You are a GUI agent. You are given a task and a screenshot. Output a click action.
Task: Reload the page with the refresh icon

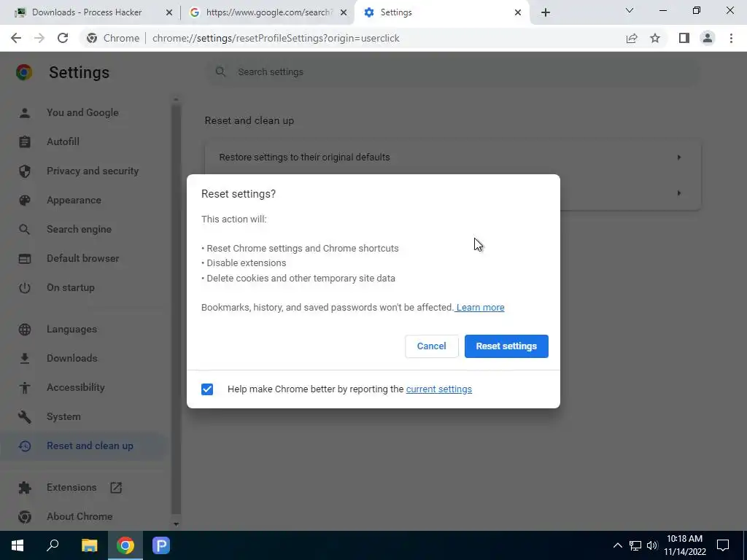63,38
